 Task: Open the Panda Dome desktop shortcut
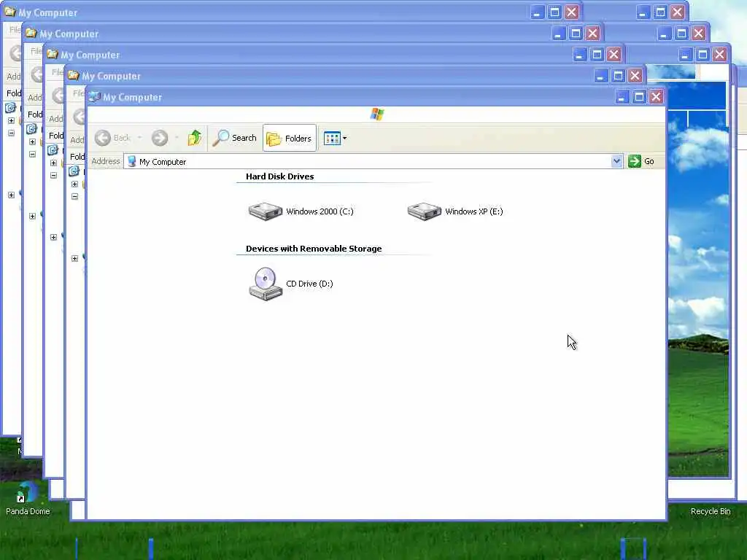coord(28,499)
